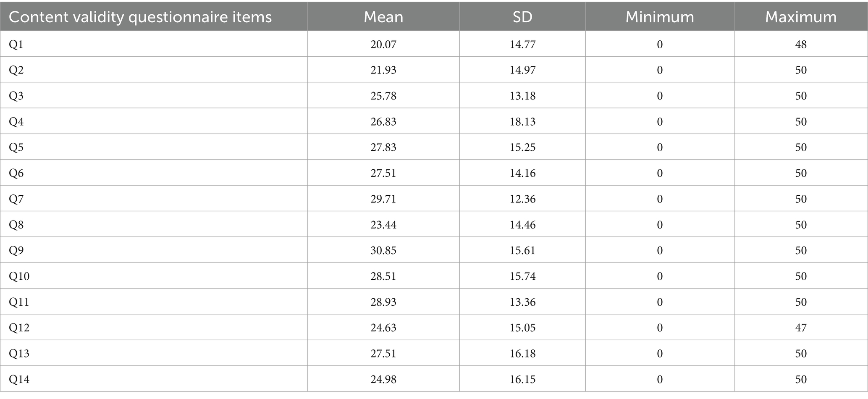Click the Content validity questionnaire items header
The image size is (868, 399).
tap(140, 17)
